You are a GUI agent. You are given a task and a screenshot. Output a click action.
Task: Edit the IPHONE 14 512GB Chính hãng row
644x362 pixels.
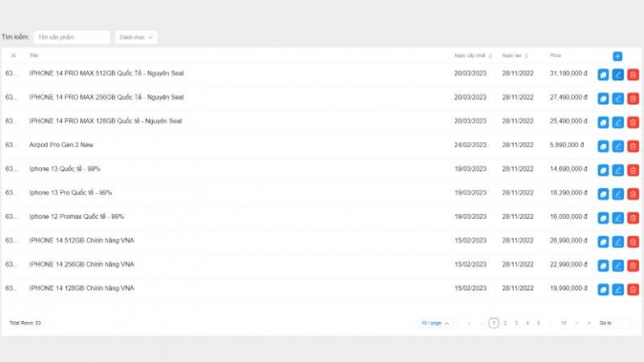(x=618, y=242)
